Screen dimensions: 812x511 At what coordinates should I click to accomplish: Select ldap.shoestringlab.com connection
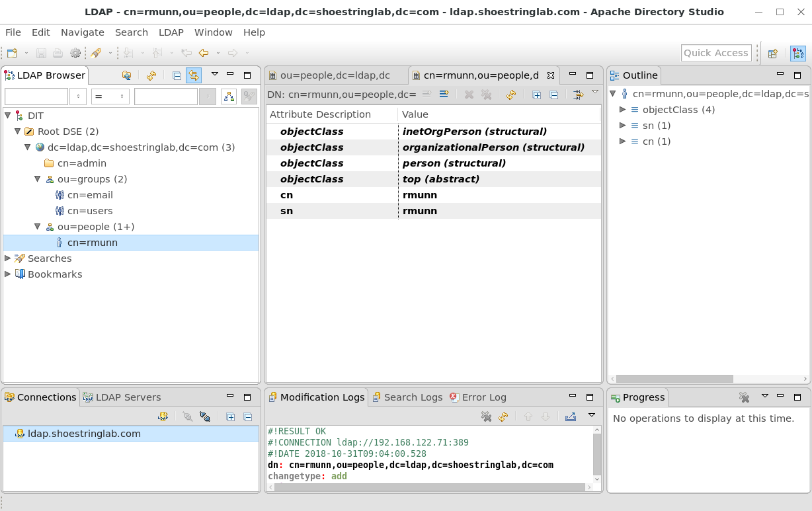pyautogui.click(x=130, y=434)
